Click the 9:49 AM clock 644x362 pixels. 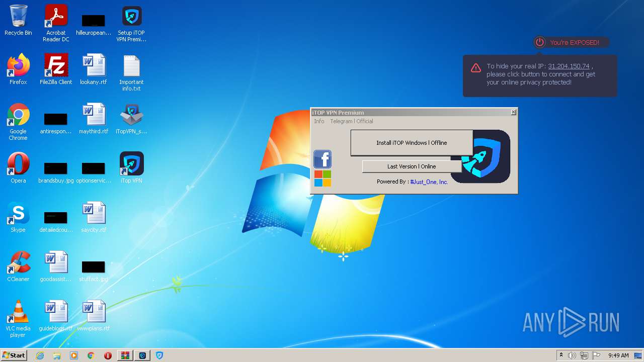click(618, 355)
